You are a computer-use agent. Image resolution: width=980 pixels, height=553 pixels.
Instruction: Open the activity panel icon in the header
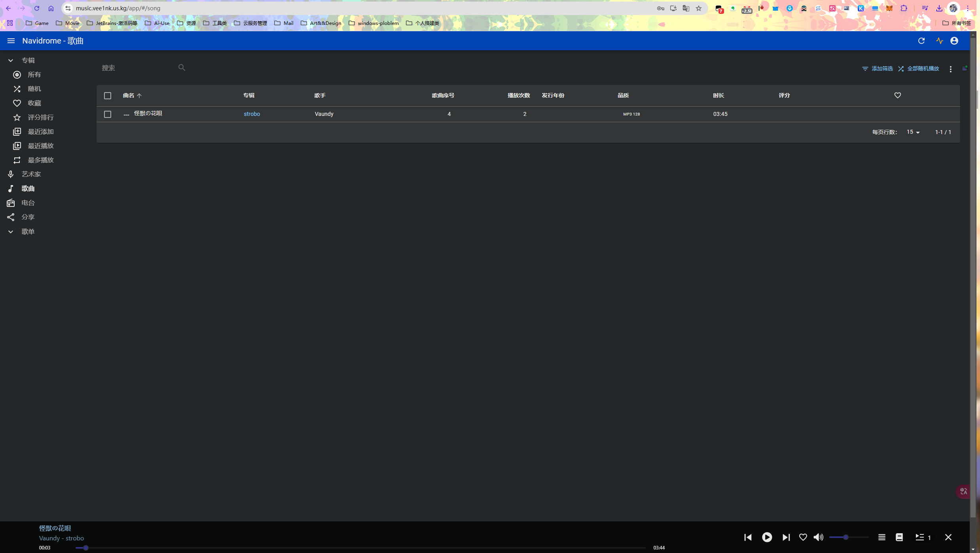(939, 41)
